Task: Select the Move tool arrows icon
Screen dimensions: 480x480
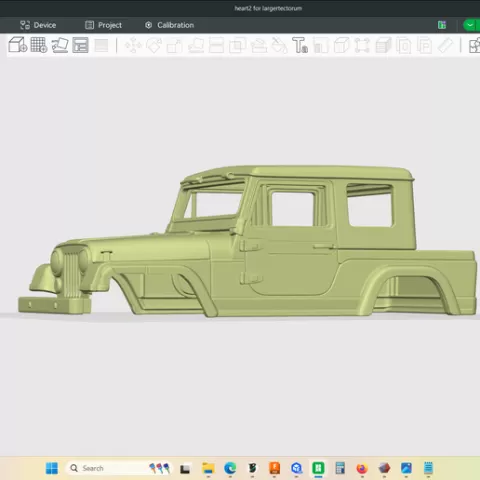Action: [x=133, y=45]
